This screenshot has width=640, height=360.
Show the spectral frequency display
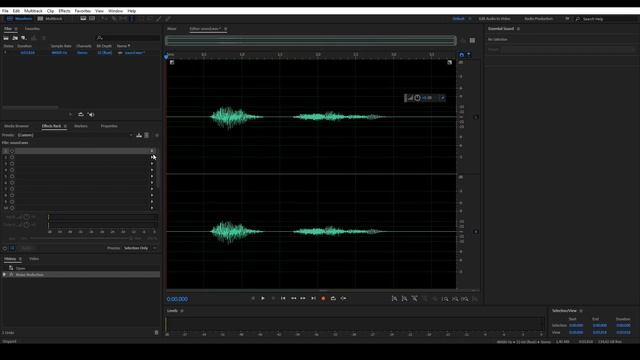coord(83,19)
